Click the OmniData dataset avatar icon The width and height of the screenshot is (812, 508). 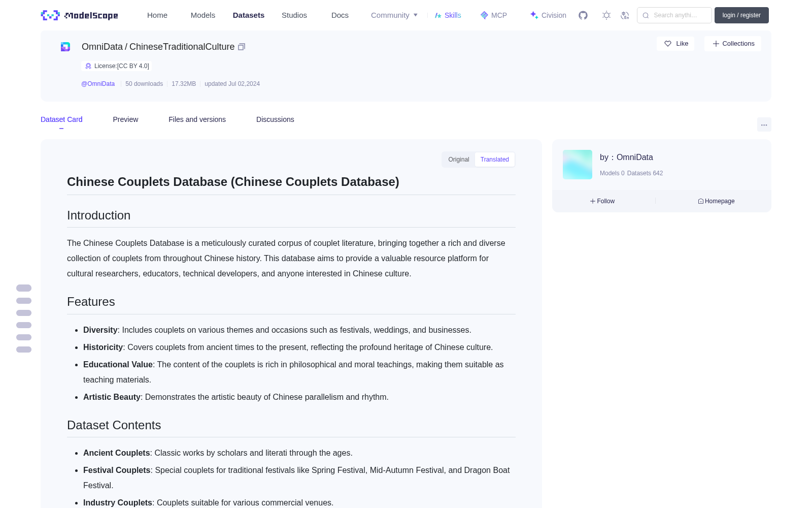(65, 47)
